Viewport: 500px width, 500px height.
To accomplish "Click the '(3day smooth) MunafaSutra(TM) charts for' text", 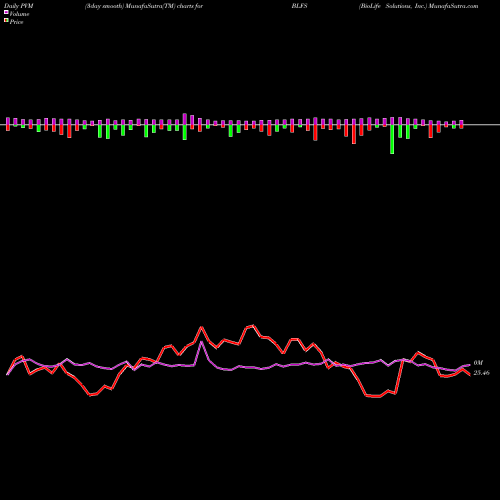I will 144,6.
